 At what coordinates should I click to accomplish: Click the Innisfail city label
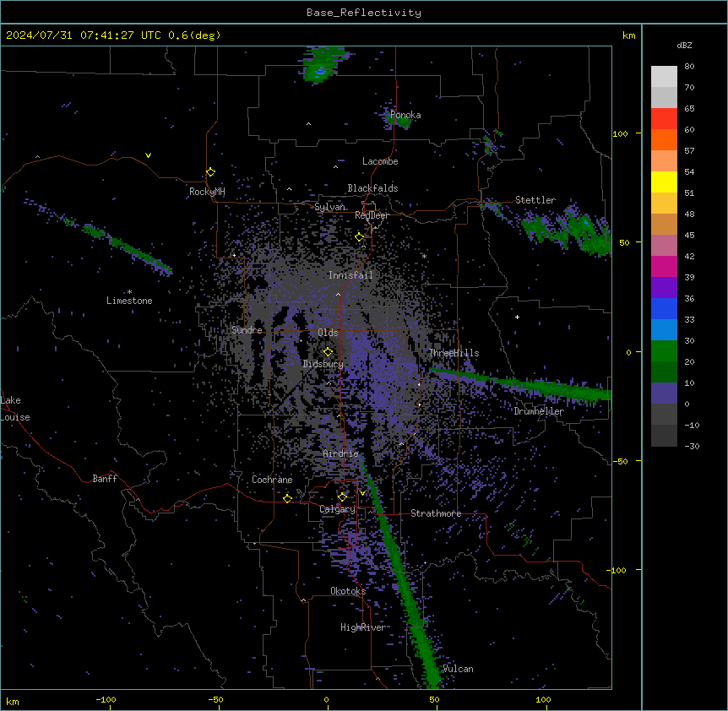coord(350,275)
